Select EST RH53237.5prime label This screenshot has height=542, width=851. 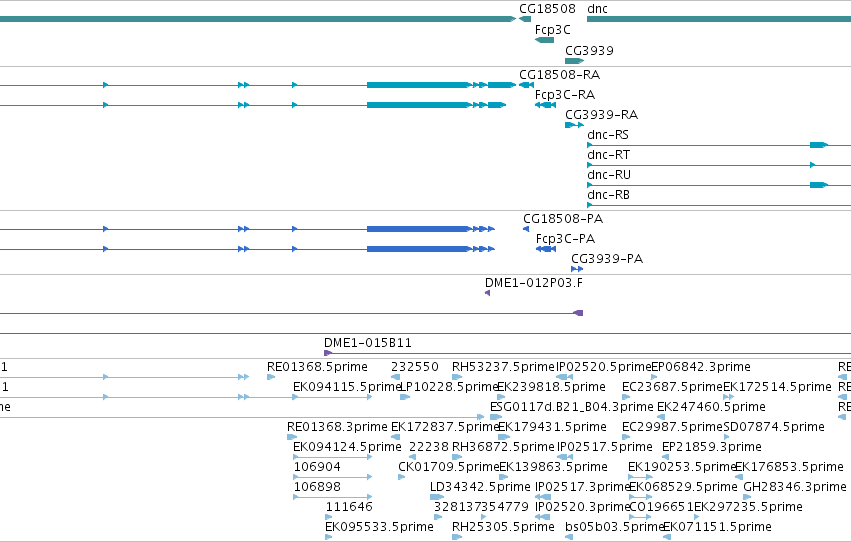[503, 367]
